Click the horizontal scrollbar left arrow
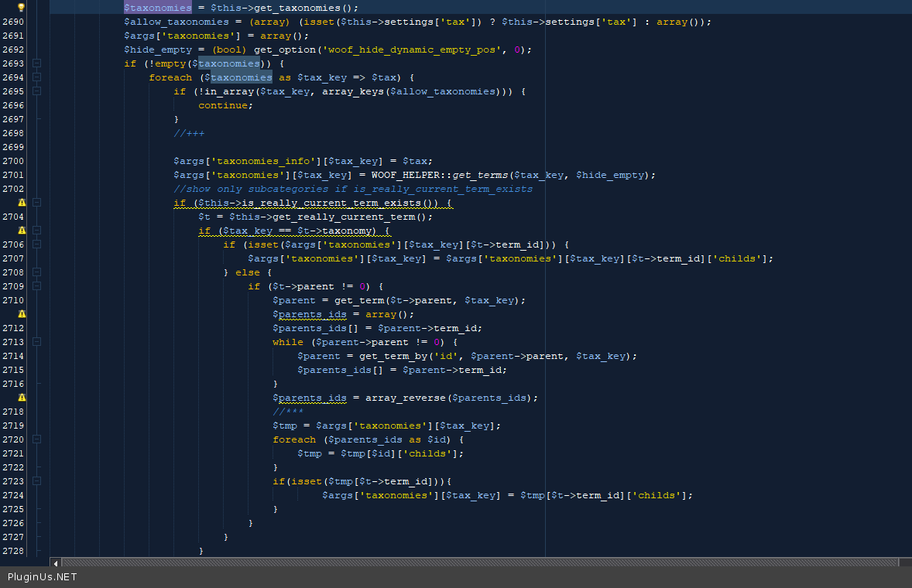 click(55, 562)
